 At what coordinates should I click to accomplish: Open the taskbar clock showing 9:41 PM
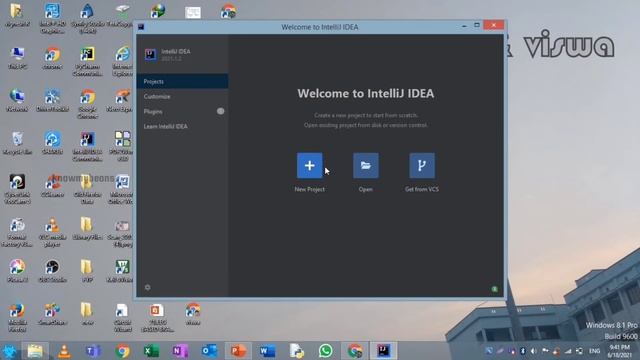pyautogui.click(x=619, y=351)
